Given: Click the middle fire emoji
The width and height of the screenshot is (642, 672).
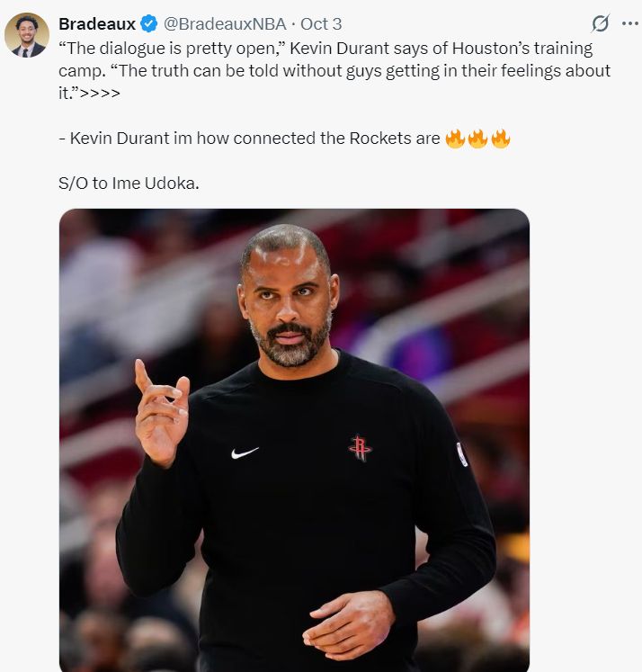Looking at the screenshot, I should (x=477, y=139).
